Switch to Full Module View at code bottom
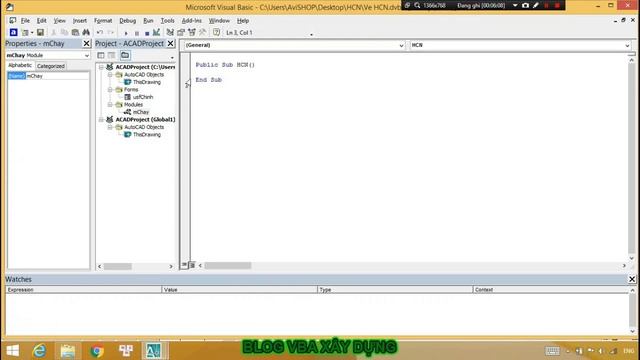Viewport: 640px width, 360px height. pos(192,265)
